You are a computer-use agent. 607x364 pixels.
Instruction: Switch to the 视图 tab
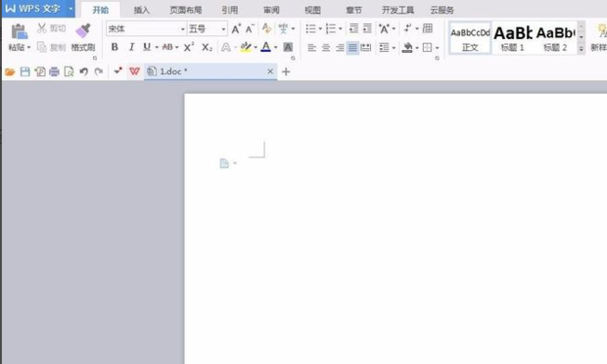312,10
